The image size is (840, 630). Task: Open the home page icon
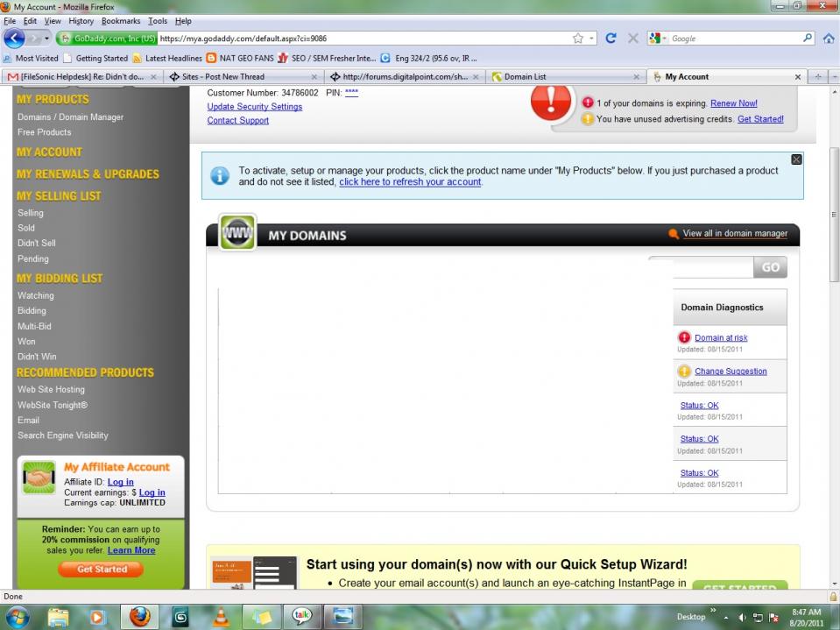pyautogui.click(x=829, y=38)
